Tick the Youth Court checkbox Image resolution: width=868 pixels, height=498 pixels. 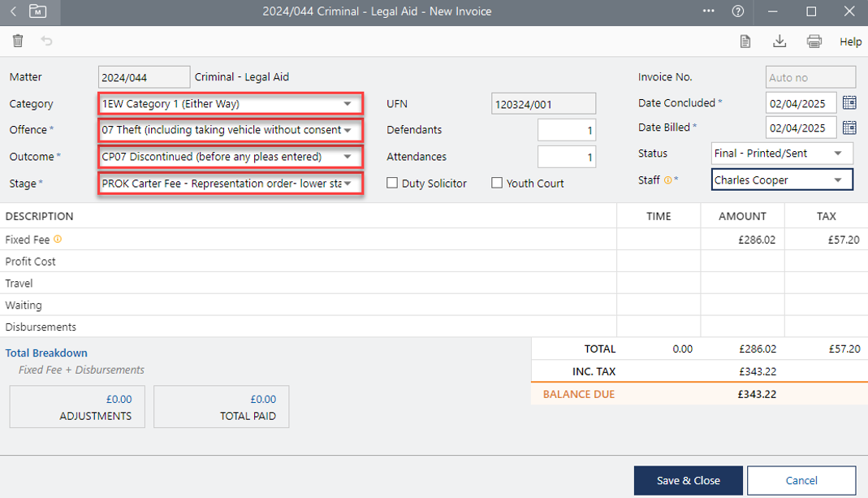tap(497, 184)
